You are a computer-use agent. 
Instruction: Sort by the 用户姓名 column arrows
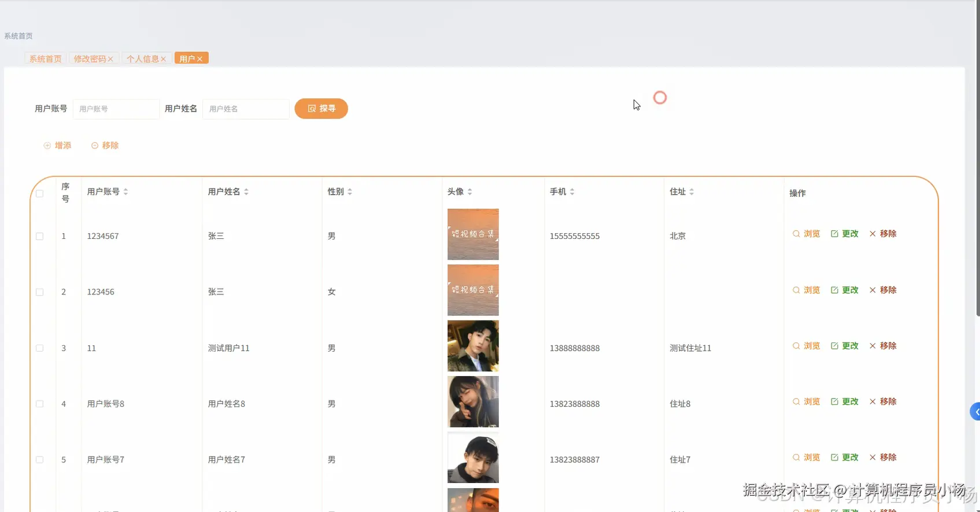246,191
